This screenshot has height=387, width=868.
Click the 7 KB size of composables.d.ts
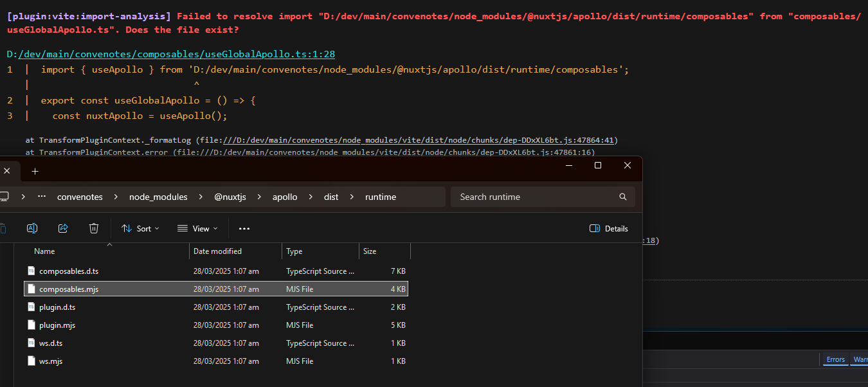(398, 271)
